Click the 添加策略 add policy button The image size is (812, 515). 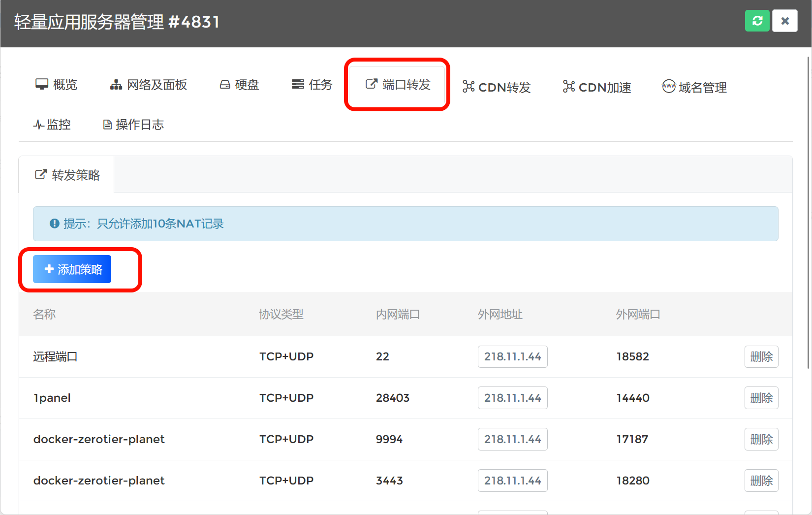coord(72,269)
